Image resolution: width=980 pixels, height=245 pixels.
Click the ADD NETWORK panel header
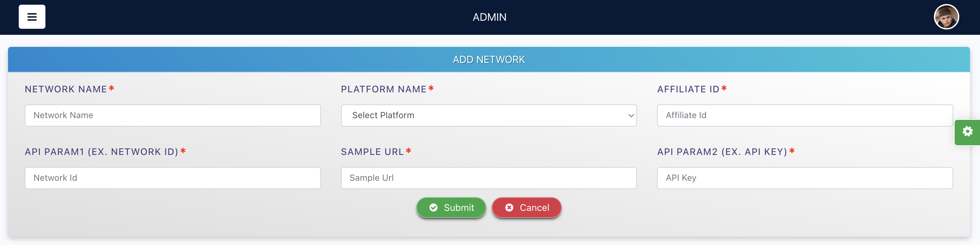coord(488,60)
